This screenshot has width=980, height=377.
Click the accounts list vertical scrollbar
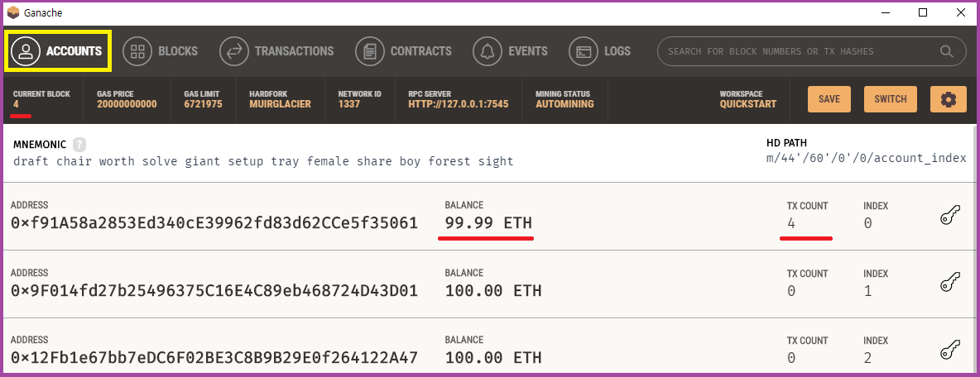(976, 250)
